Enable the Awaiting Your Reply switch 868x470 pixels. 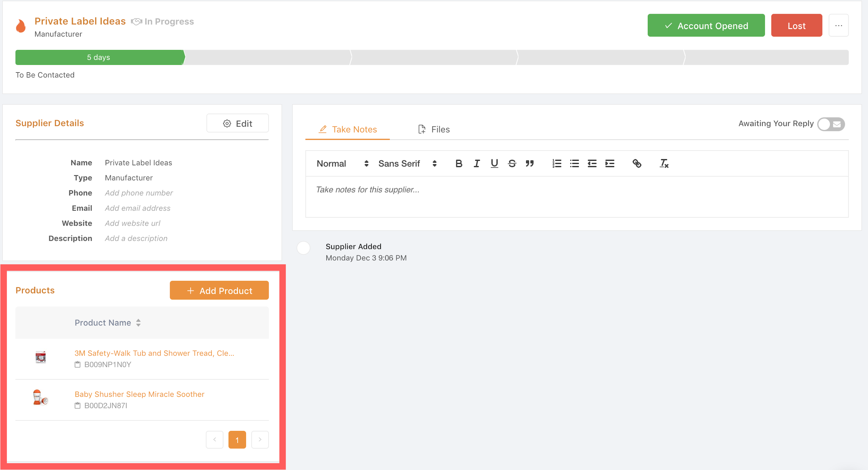click(831, 124)
